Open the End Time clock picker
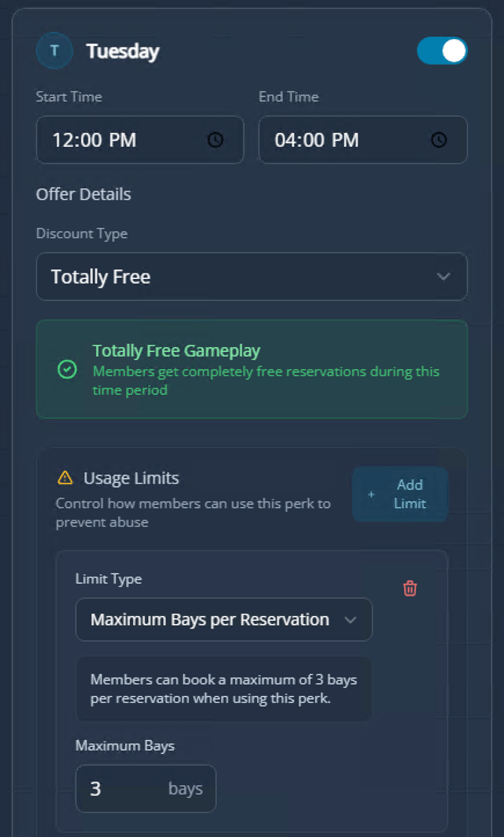The image size is (504, 837). coord(438,140)
